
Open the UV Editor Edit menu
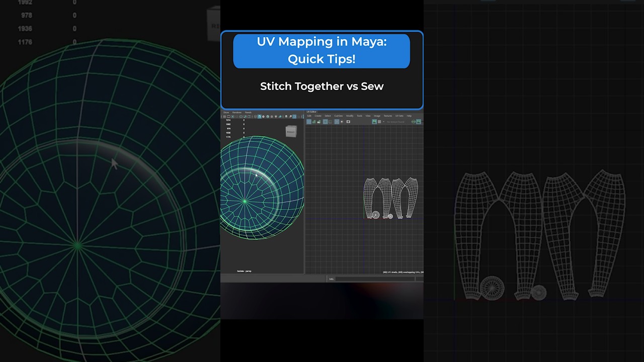coord(309,116)
